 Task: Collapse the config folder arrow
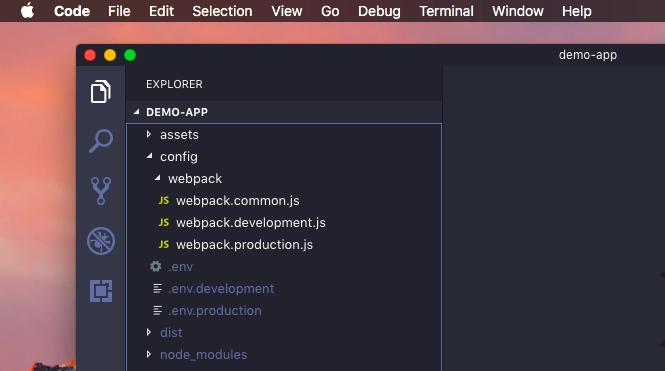(x=149, y=156)
